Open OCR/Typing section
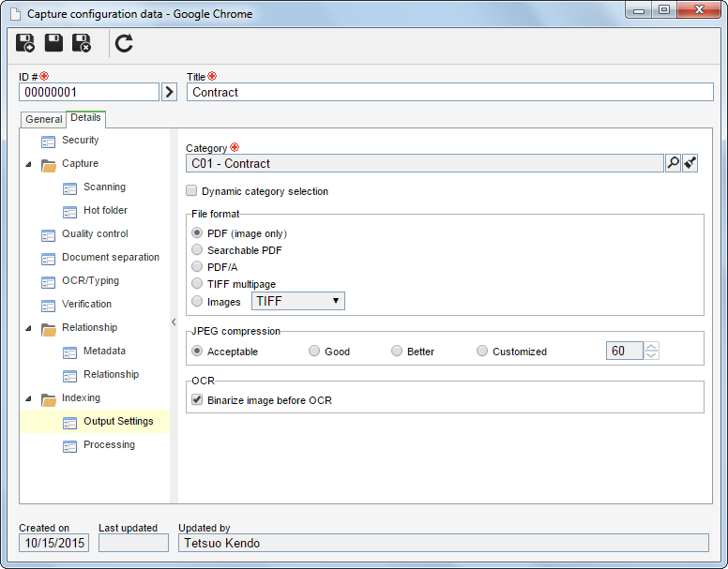728x569 pixels. (91, 280)
